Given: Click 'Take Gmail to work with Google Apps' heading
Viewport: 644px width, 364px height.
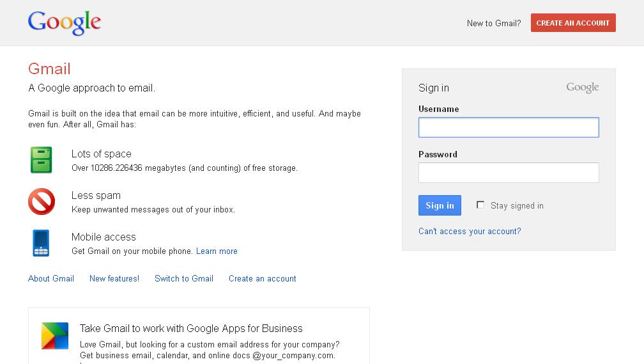Looking at the screenshot, I should [x=191, y=328].
